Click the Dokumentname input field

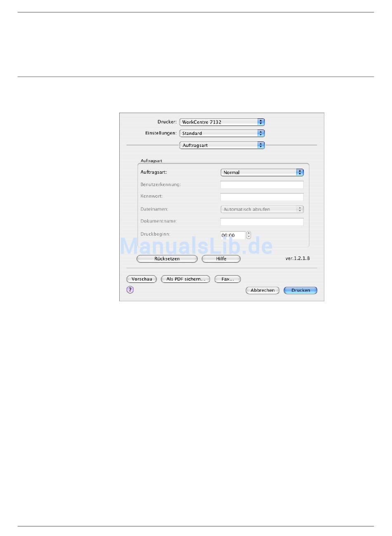(x=262, y=222)
